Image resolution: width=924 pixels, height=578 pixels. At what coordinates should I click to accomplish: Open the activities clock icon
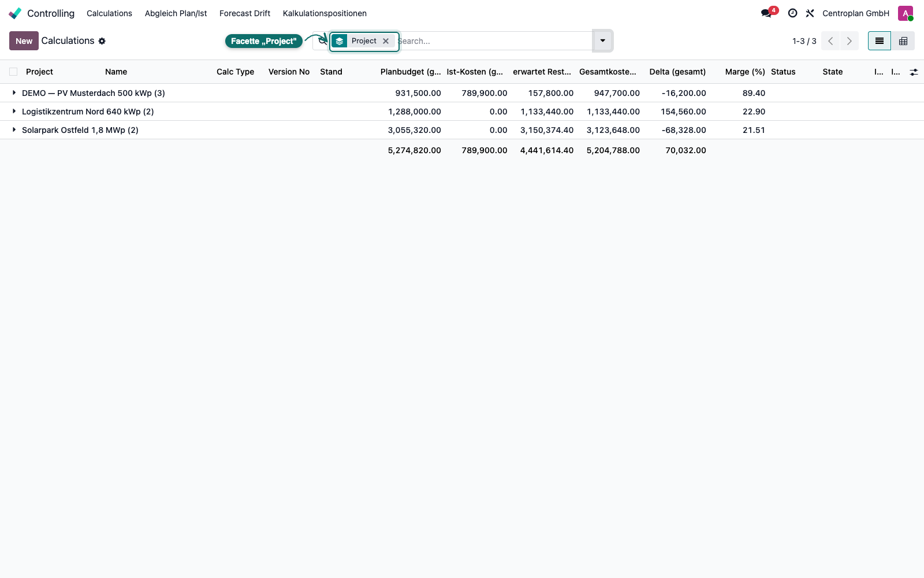793,13
